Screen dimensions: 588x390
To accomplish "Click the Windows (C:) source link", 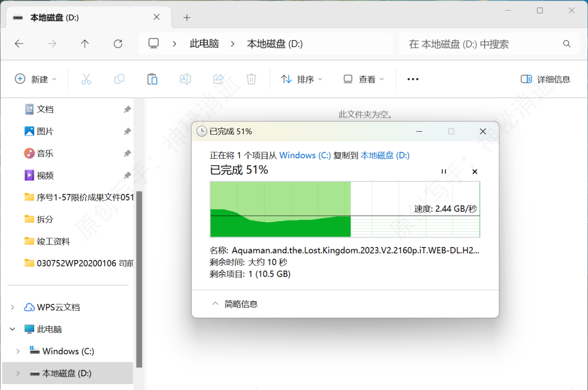I will coord(305,155).
